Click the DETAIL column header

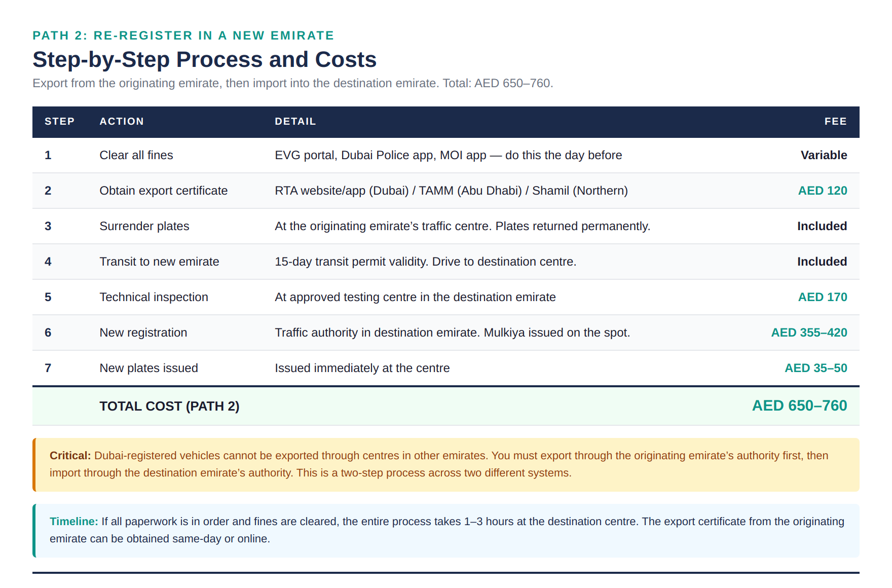[x=295, y=122]
